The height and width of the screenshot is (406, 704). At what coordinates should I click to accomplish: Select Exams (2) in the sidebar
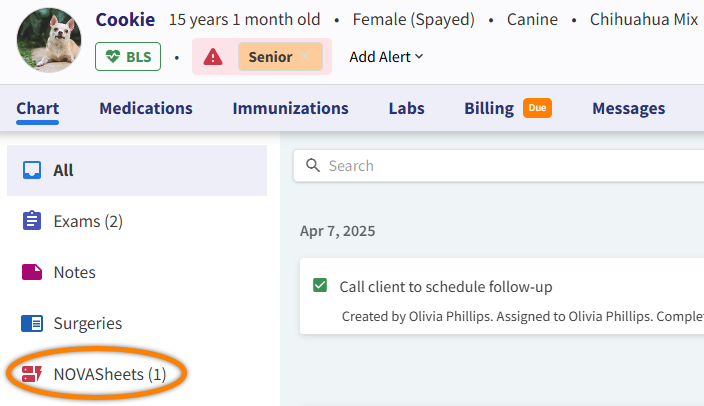pos(88,221)
